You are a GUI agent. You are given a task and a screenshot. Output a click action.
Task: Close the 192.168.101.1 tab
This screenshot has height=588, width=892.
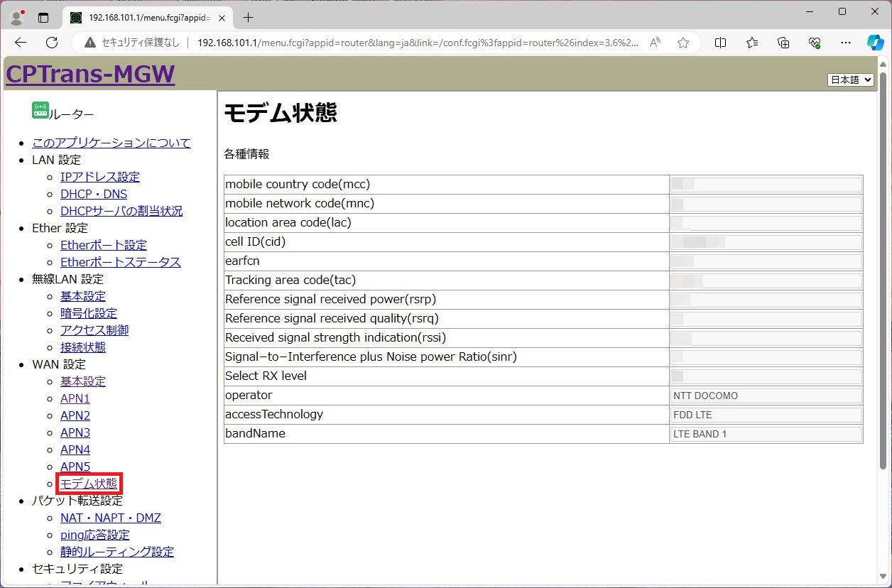click(221, 17)
